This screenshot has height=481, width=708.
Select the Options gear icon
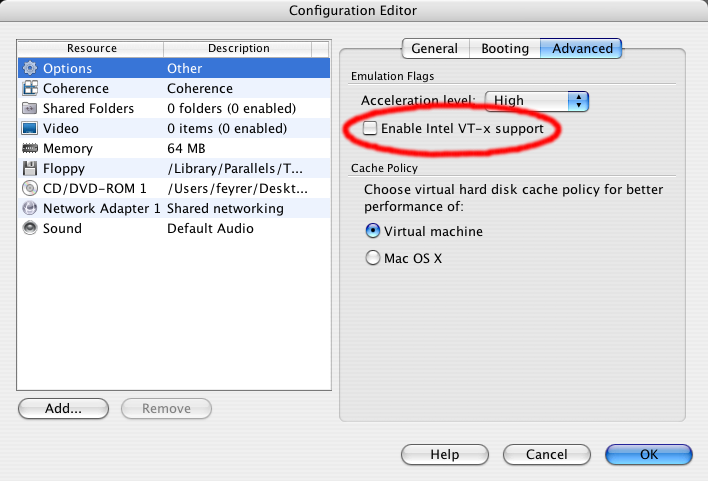29,69
